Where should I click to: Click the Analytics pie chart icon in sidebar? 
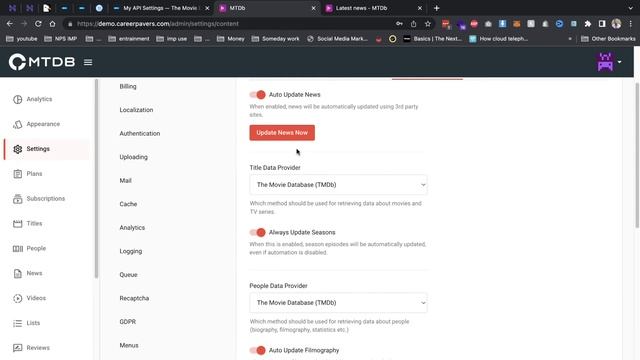pyautogui.click(x=18, y=99)
